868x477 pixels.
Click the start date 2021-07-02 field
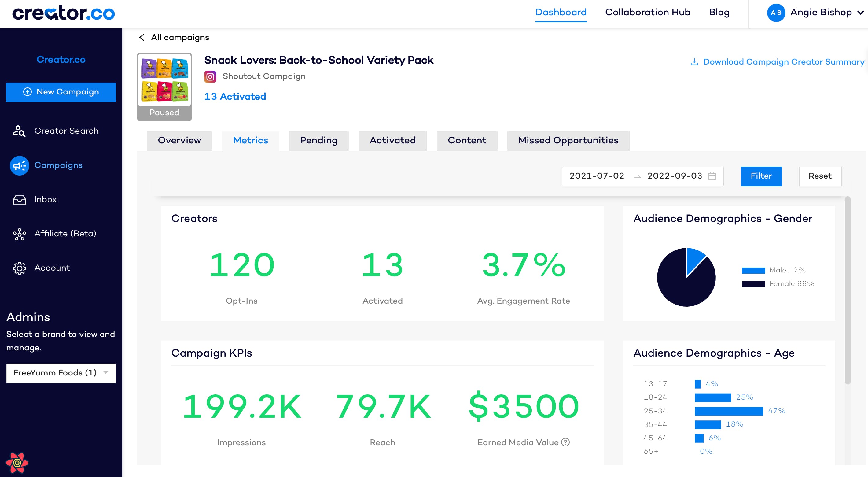[x=597, y=176]
